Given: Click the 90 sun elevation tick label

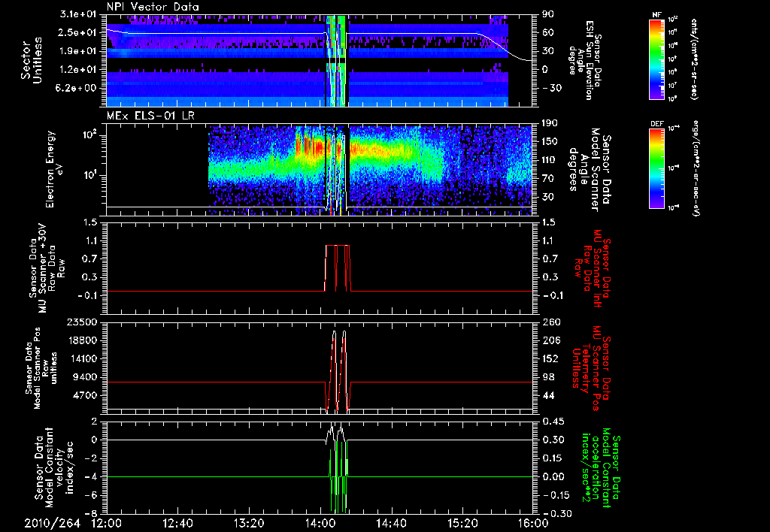Looking at the screenshot, I should pyautogui.click(x=547, y=14).
